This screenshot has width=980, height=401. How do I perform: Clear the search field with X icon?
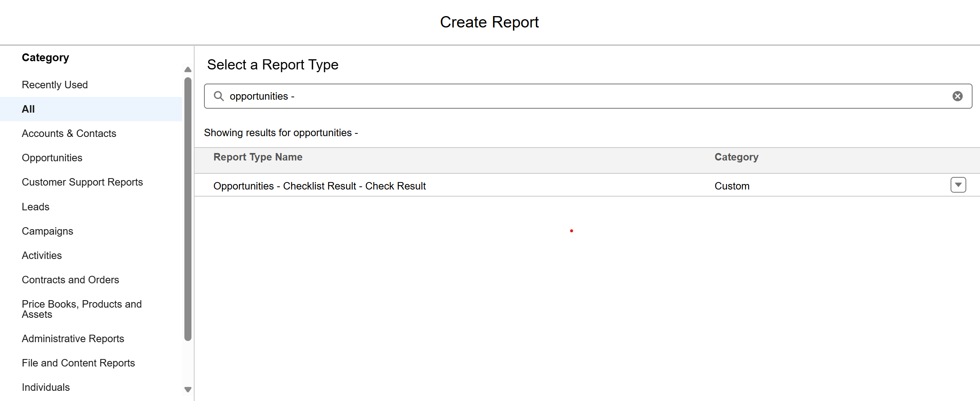tap(957, 96)
